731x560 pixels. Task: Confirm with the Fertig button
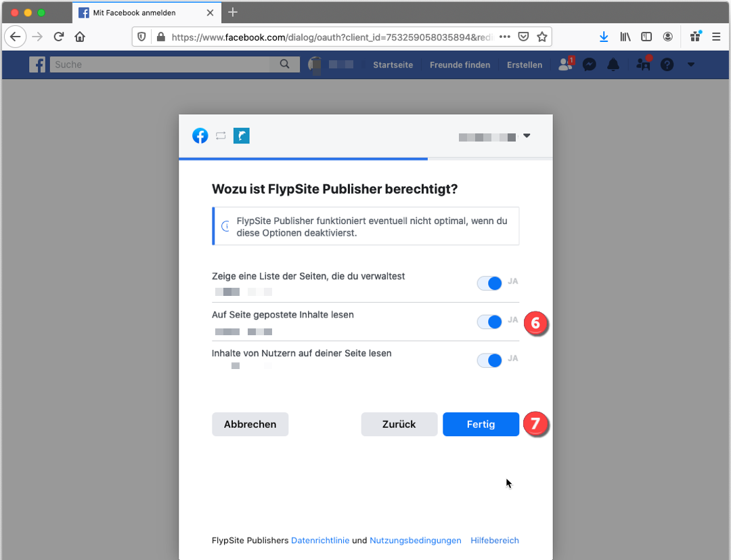[x=481, y=425]
